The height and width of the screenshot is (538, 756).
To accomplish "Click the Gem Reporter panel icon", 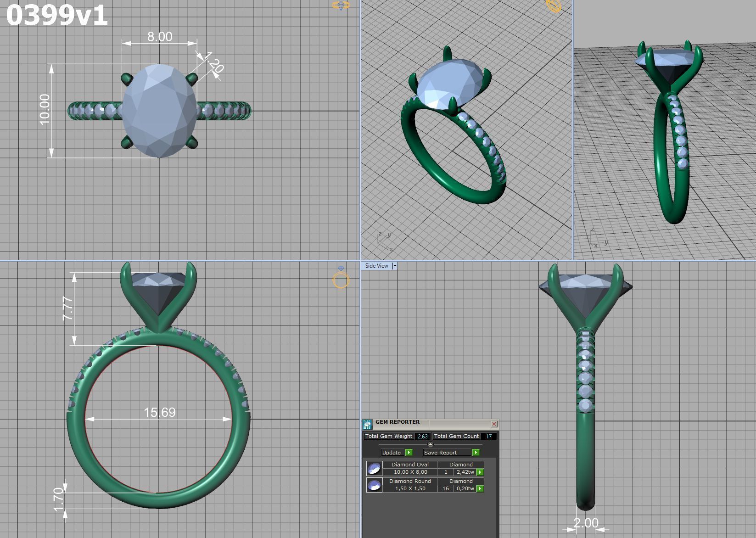I will coord(367,424).
